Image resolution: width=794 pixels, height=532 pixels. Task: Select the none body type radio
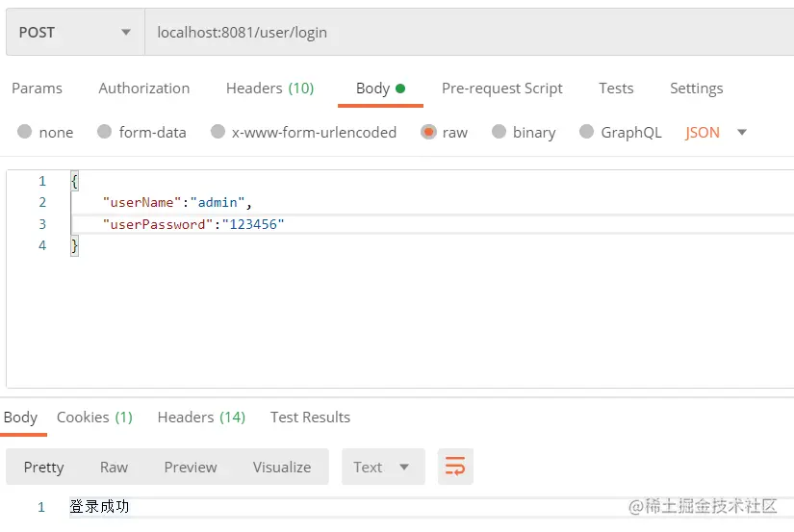click(x=25, y=133)
